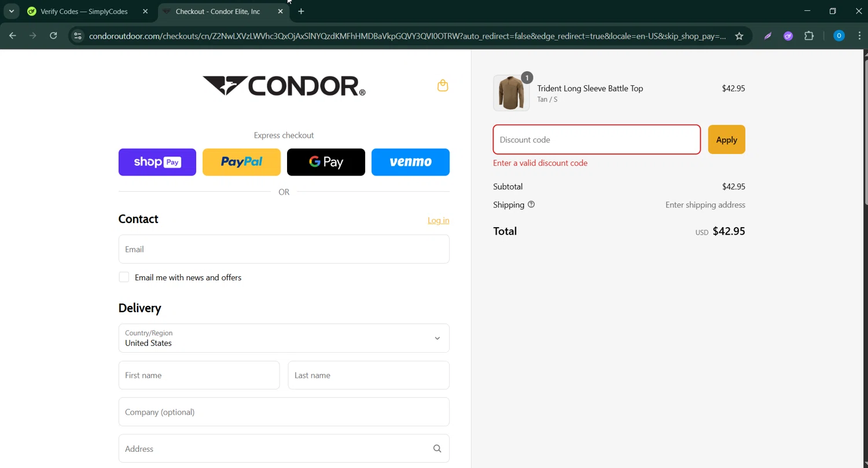Enable Email me with news and offers
This screenshot has width=868, height=468.
(124, 277)
